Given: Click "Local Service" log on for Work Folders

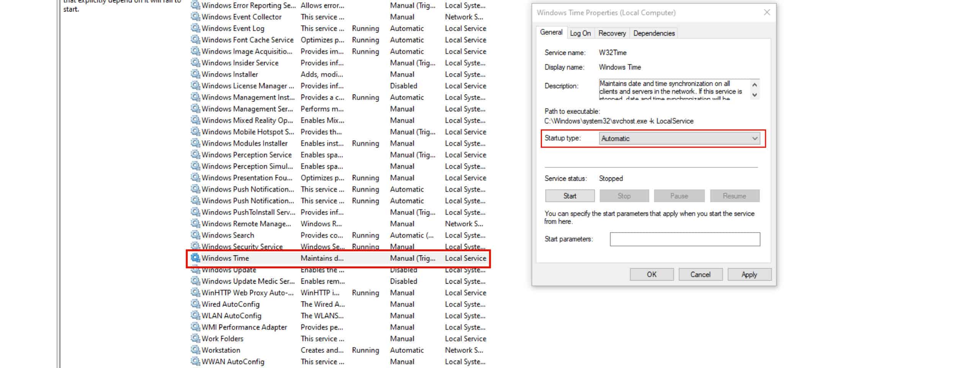Looking at the screenshot, I should coord(465,338).
